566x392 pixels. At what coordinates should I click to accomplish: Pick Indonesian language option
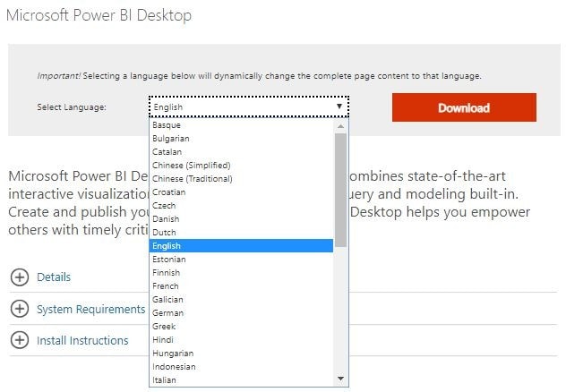click(241, 366)
